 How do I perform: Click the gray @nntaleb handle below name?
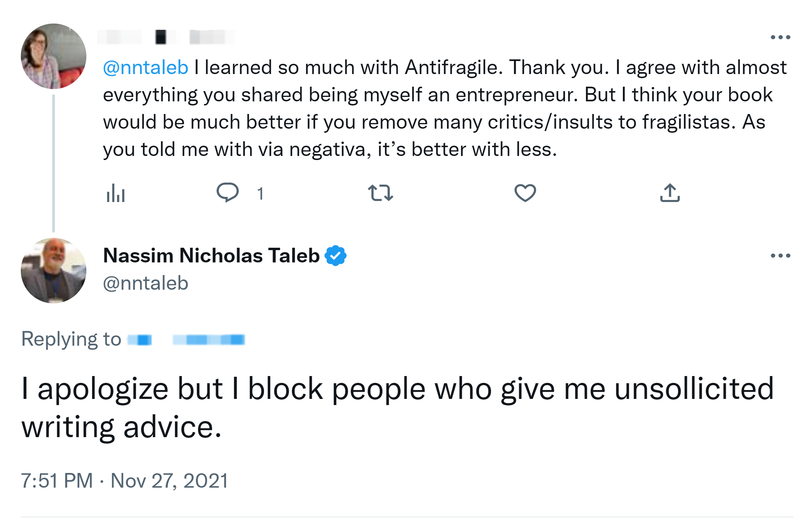(x=145, y=283)
